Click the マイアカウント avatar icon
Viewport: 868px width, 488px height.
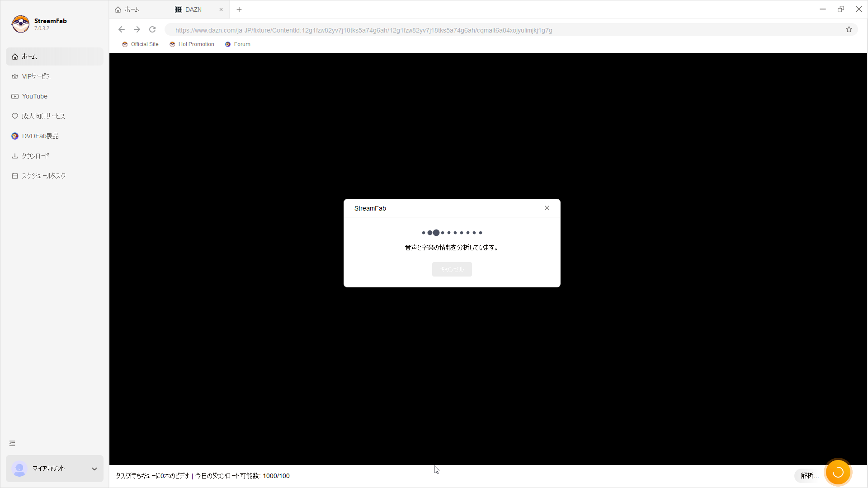(x=19, y=469)
